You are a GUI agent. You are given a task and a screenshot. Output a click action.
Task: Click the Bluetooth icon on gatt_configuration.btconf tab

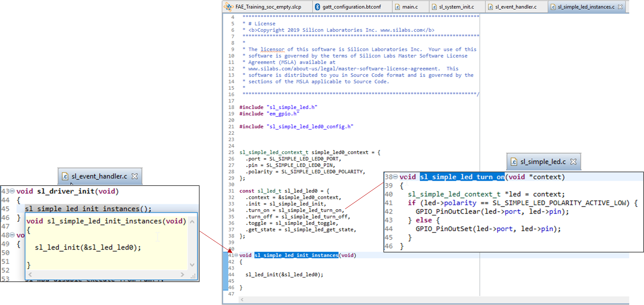[317, 7]
